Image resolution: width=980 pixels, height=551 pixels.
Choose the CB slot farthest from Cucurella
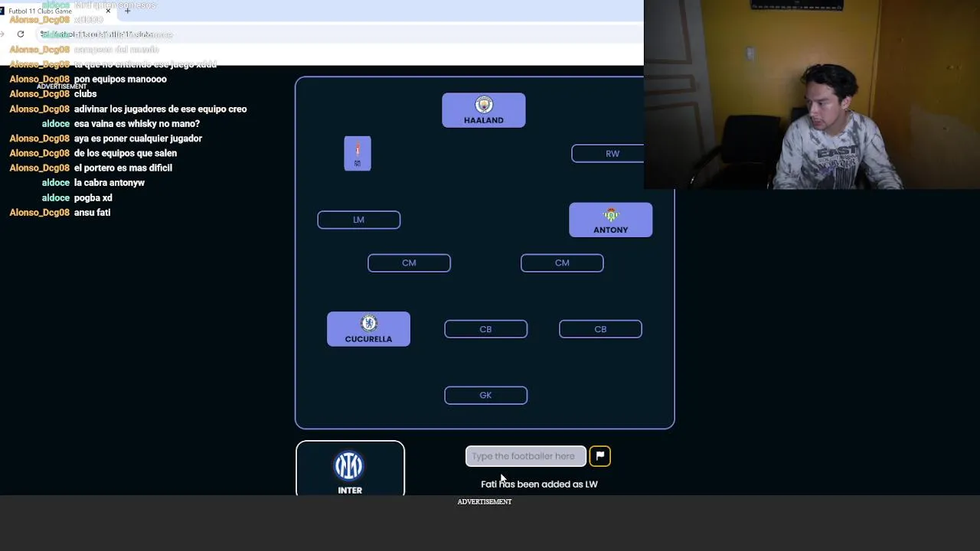[600, 329]
